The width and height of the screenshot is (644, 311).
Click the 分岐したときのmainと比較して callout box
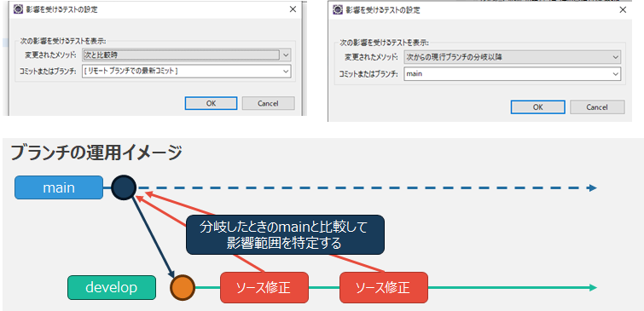tap(285, 234)
